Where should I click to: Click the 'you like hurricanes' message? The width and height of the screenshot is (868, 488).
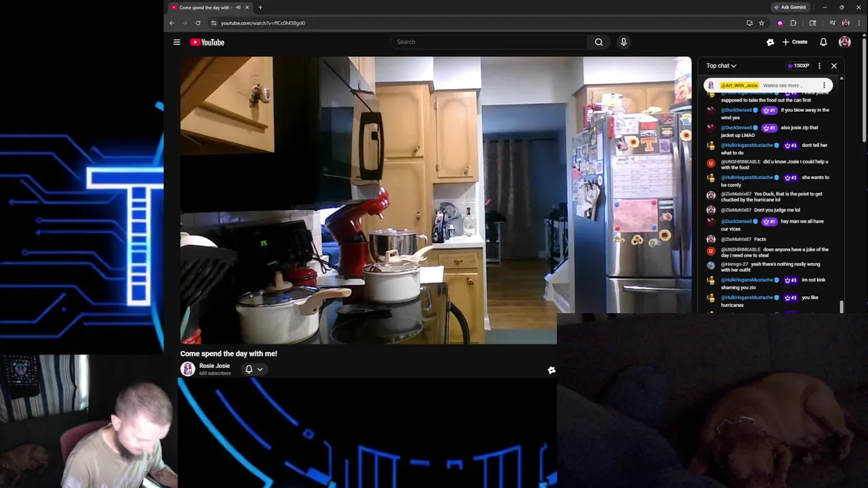769,301
